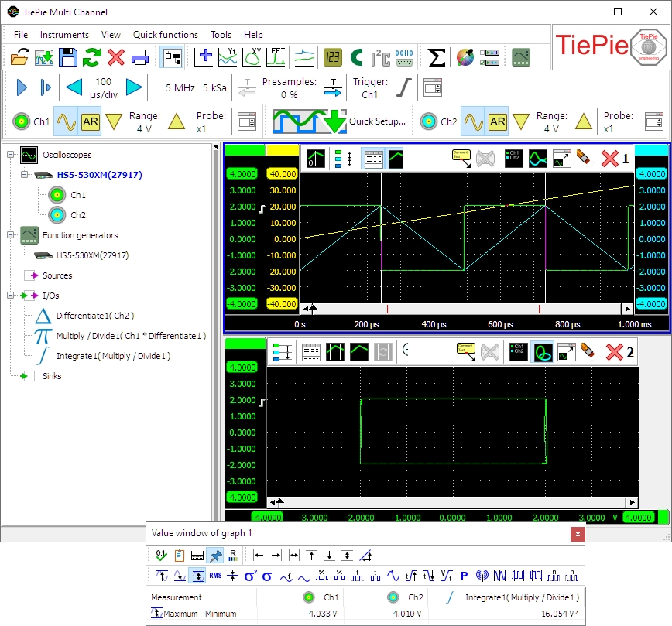The height and width of the screenshot is (626, 672).
Task: Open the Quick functions menu
Action: 165,35
